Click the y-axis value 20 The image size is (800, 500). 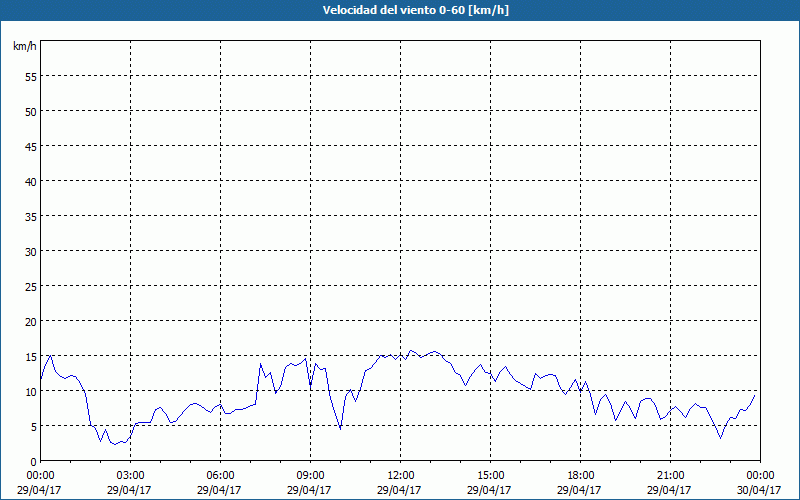(x=31, y=321)
